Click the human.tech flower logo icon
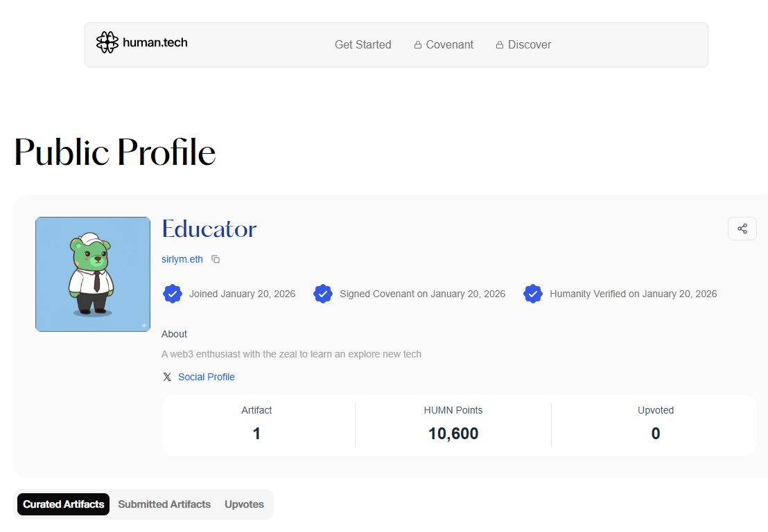Screen dimensions: 768x532 click(x=107, y=42)
